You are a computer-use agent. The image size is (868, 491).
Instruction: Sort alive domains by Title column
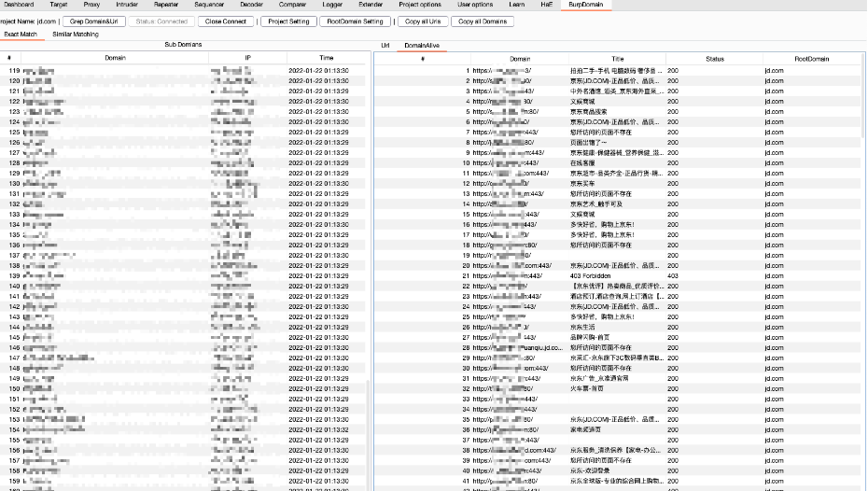coord(617,59)
